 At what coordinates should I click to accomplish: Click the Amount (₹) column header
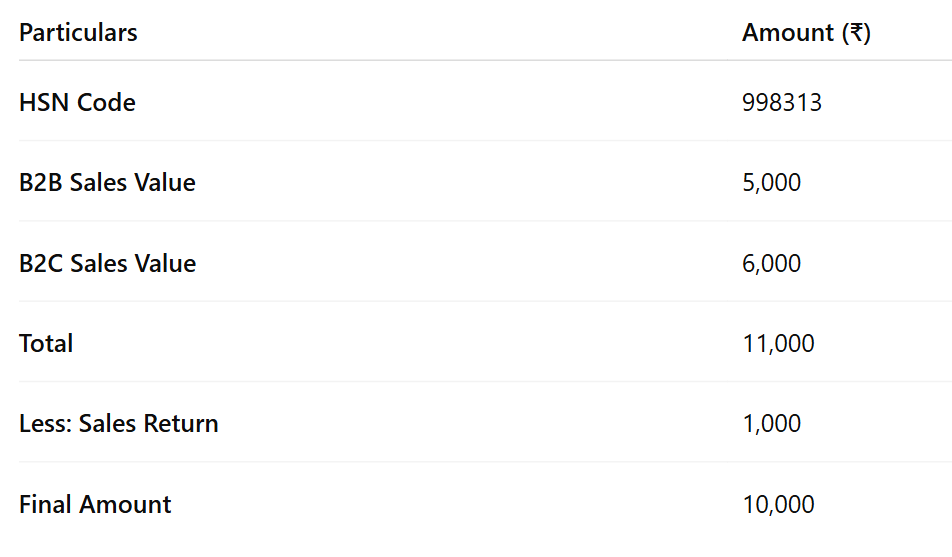click(806, 33)
